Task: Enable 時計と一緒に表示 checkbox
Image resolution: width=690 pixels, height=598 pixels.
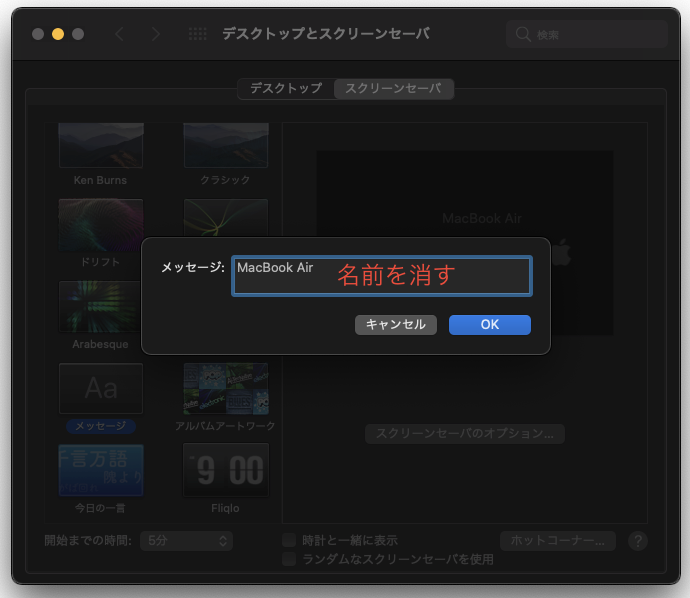Action: pyautogui.click(x=289, y=540)
